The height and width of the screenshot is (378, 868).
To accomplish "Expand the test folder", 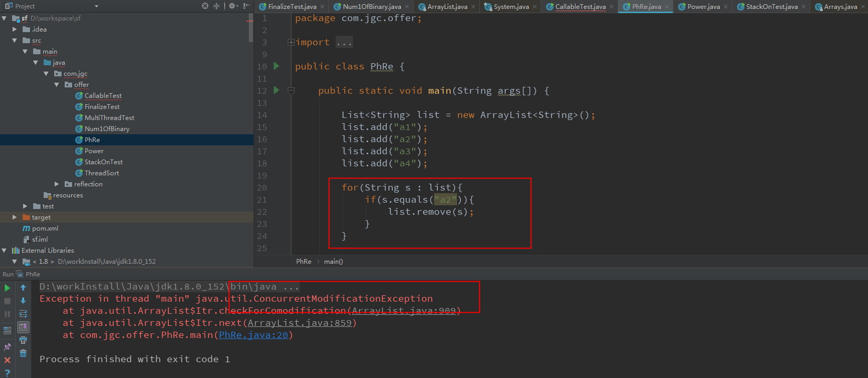I will click(25, 206).
